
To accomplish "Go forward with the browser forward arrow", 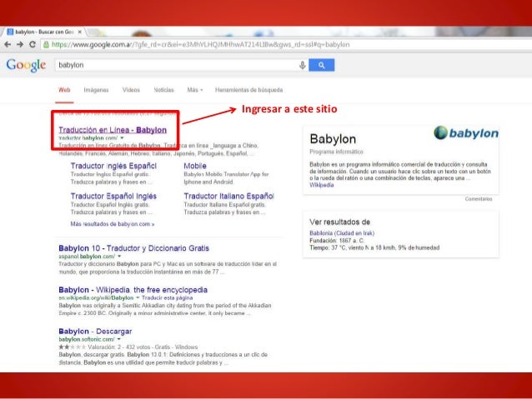I will (x=20, y=44).
